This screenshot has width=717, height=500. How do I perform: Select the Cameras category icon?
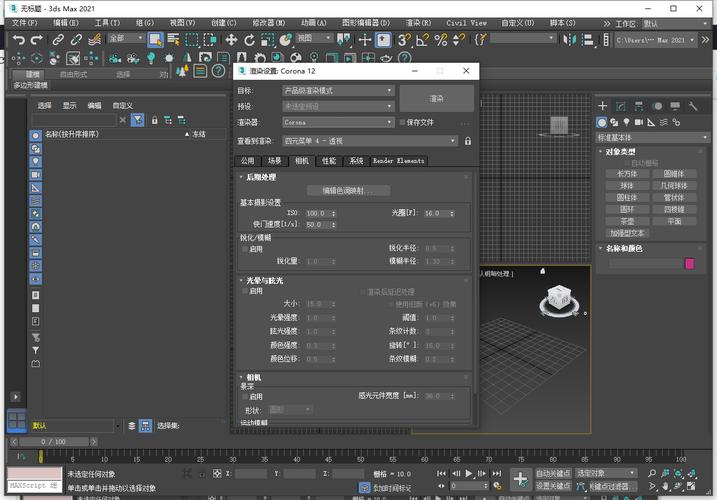[639, 122]
